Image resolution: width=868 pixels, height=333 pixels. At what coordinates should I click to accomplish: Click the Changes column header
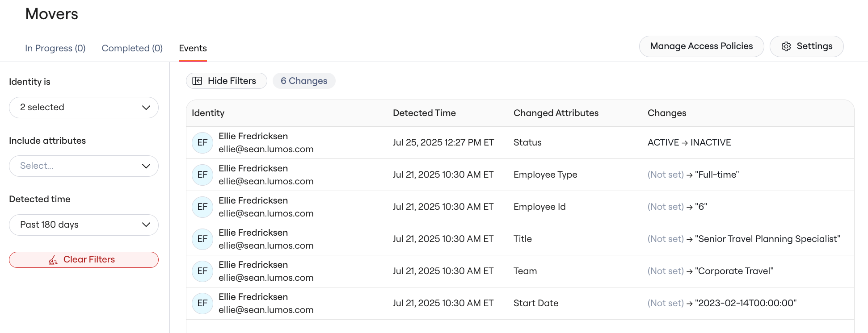[667, 113]
